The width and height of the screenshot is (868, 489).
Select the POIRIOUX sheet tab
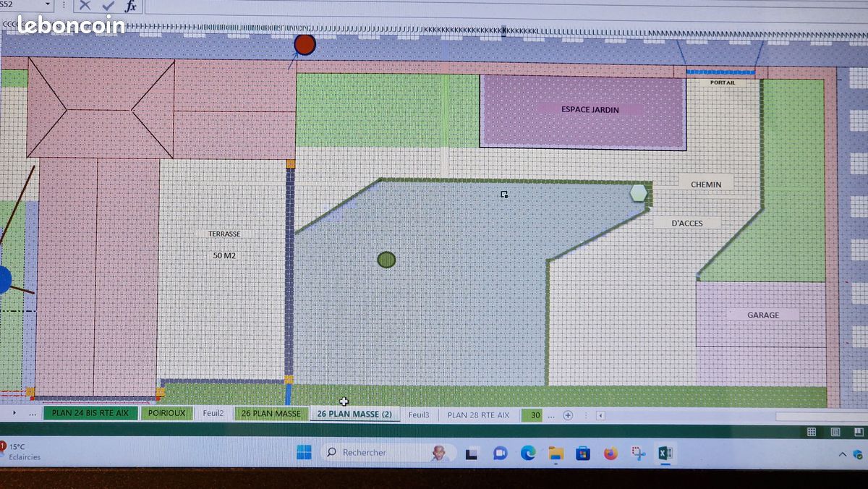tap(166, 414)
